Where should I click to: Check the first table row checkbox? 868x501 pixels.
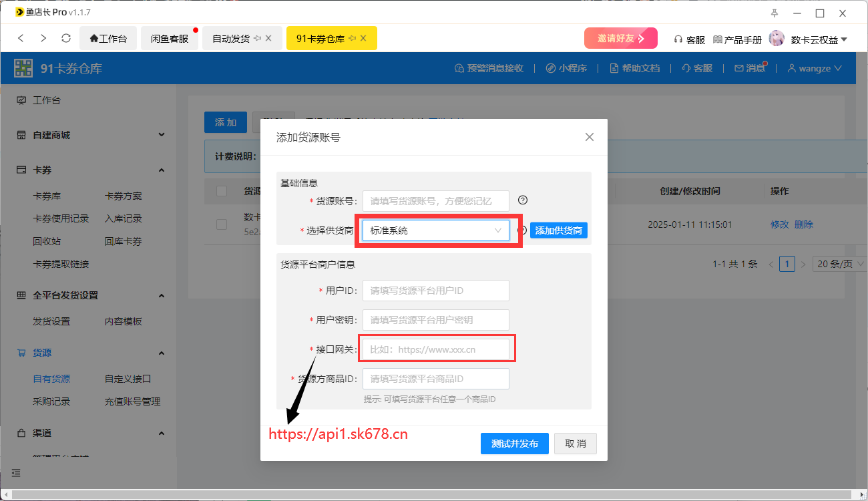222,224
